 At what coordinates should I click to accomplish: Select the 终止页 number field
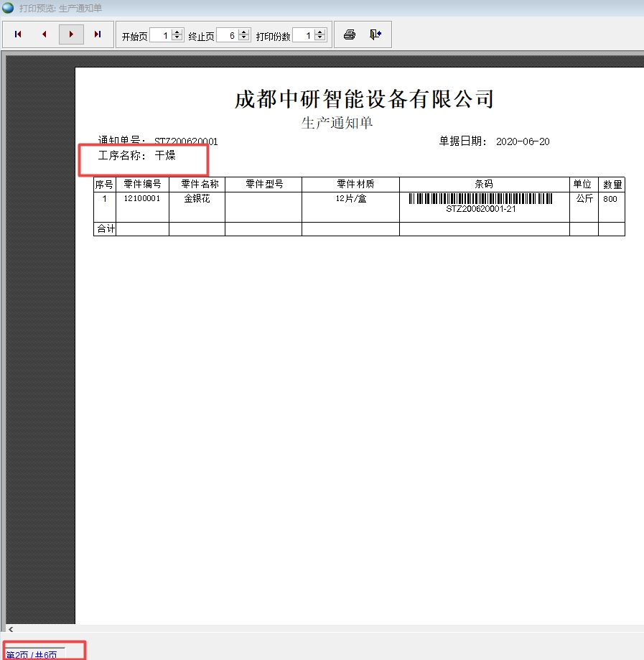pyautogui.click(x=228, y=34)
